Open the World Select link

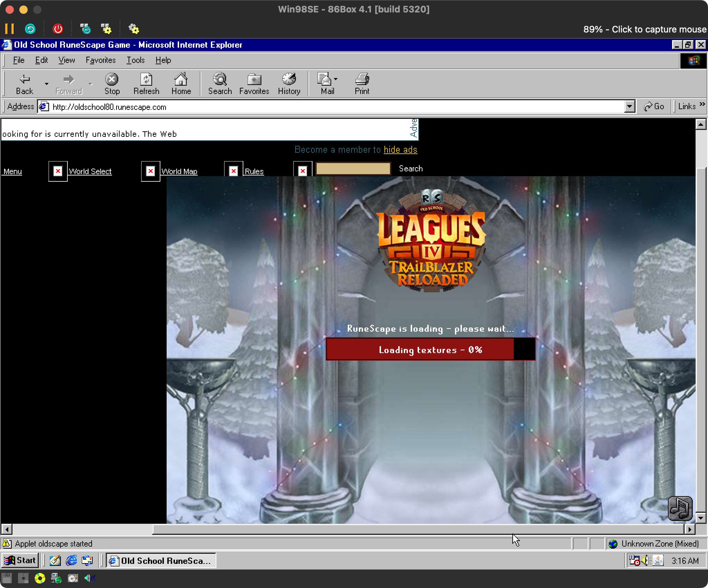click(x=90, y=171)
